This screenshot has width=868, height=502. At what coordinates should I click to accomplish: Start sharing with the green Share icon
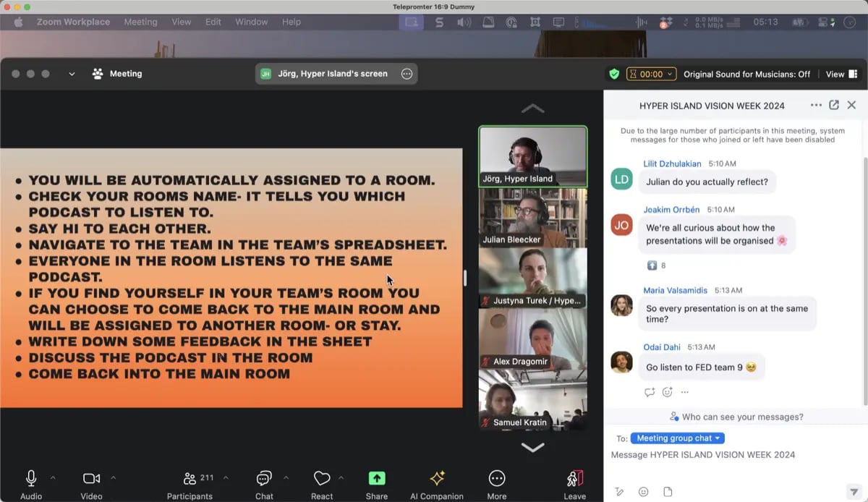click(x=376, y=478)
